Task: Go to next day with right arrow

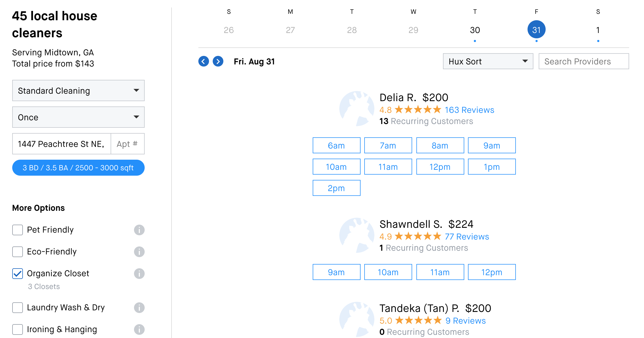Action: click(x=218, y=61)
